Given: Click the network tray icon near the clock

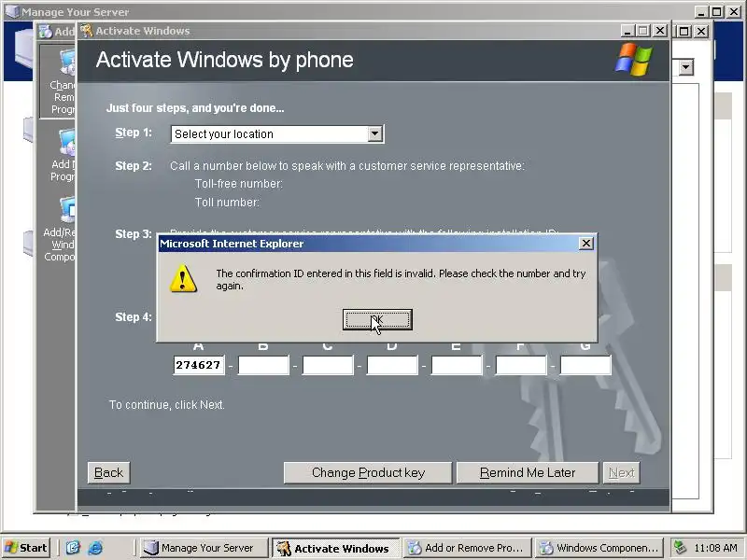Looking at the screenshot, I should (680, 548).
